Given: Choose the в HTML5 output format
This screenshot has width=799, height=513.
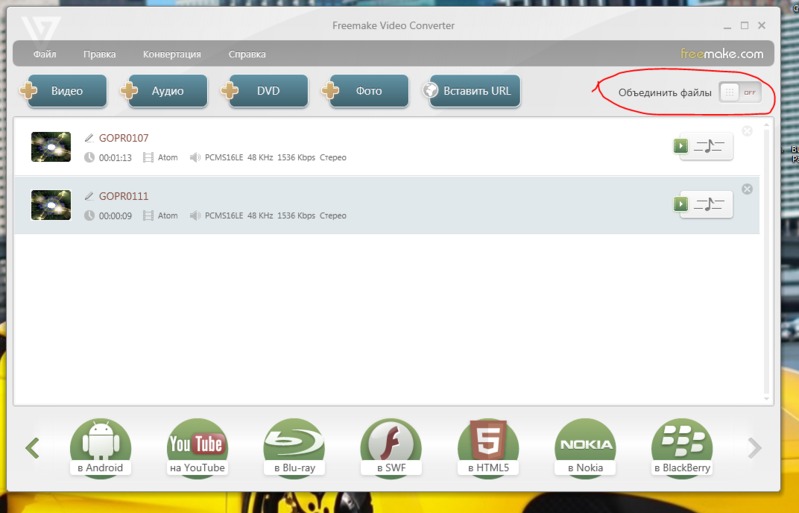Looking at the screenshot, I should click(488, 447).
